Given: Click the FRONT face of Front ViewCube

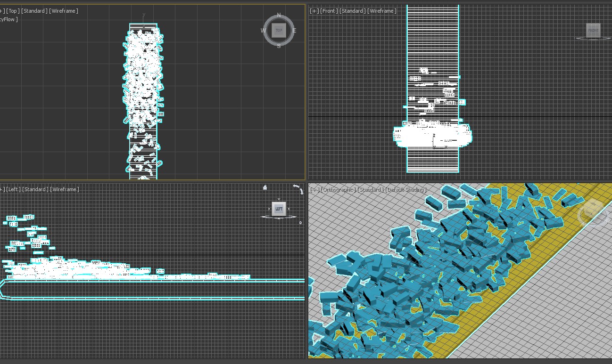Looking at the screenshot, I should (593, 30).
